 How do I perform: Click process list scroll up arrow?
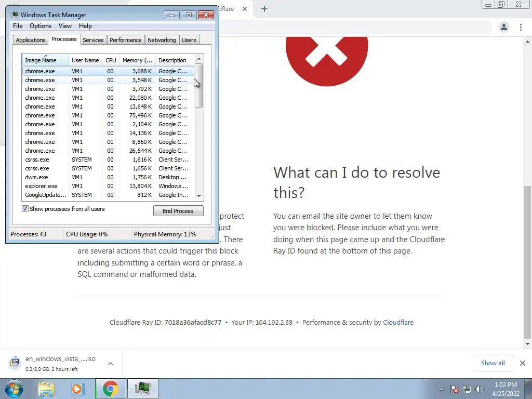(x=199, y=59)
